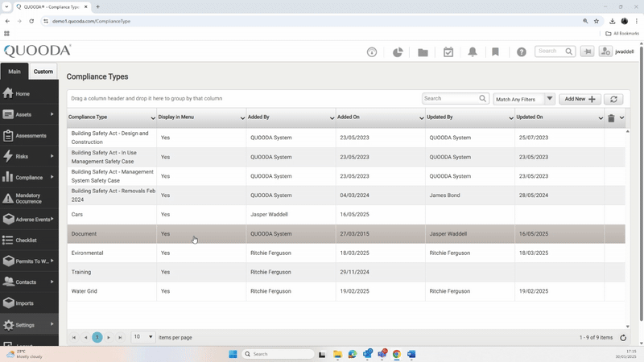
Task: Expand the Risks sidebar submenu
Action: click(52, 156)
